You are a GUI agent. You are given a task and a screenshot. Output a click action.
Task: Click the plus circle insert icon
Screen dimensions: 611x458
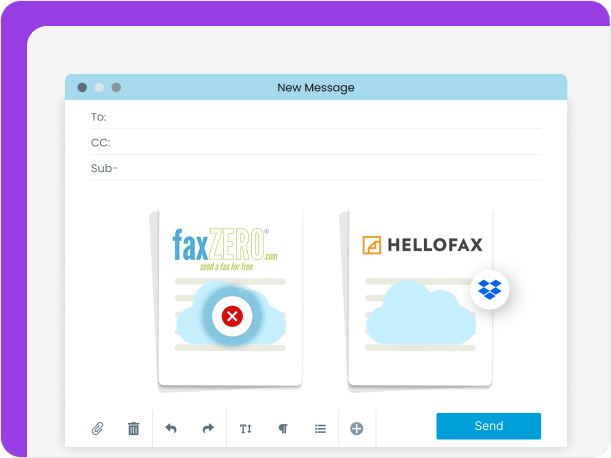click(357, 429)
